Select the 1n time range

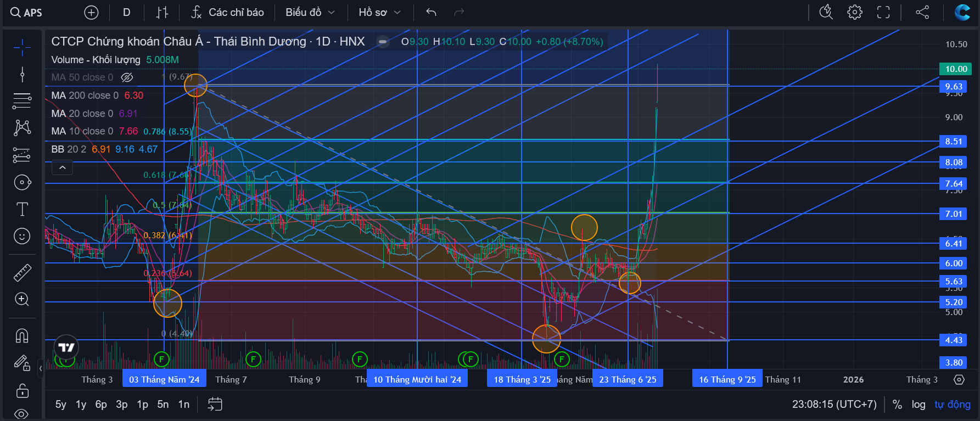[184, 405]
